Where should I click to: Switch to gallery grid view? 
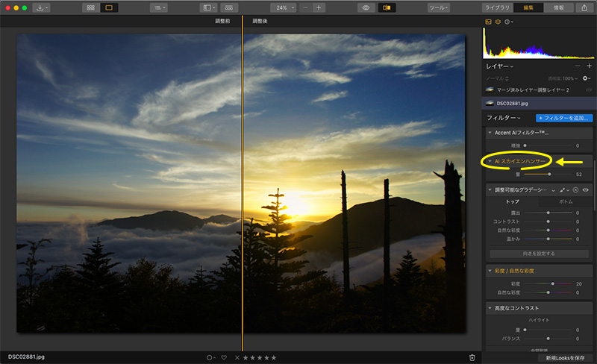(90, 7)
